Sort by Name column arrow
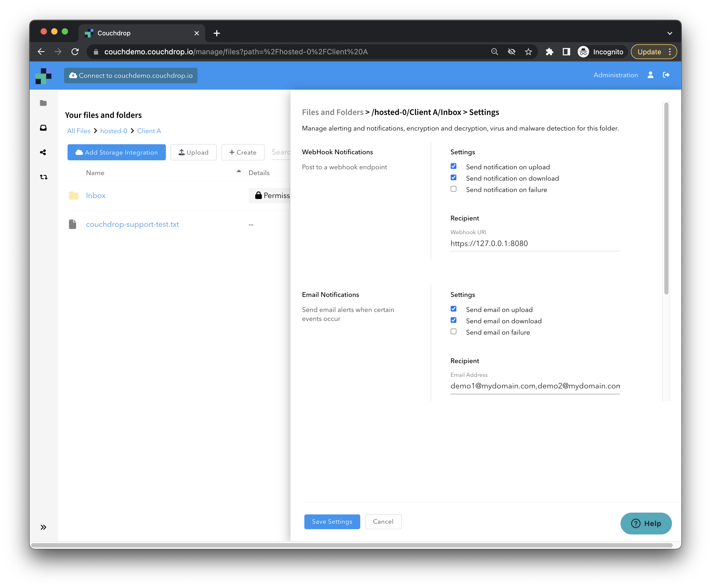 point(239,171)
